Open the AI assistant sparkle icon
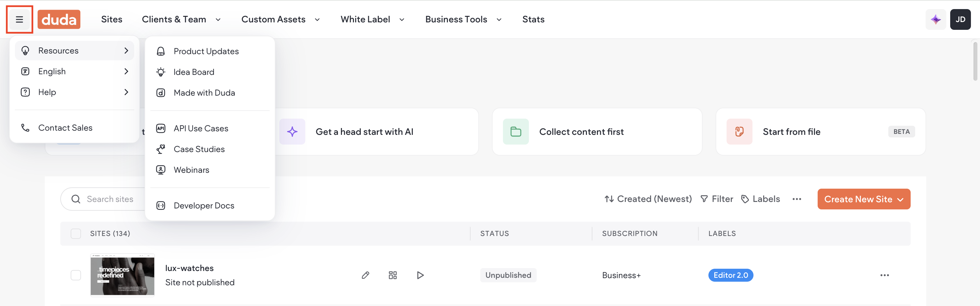 936,19
